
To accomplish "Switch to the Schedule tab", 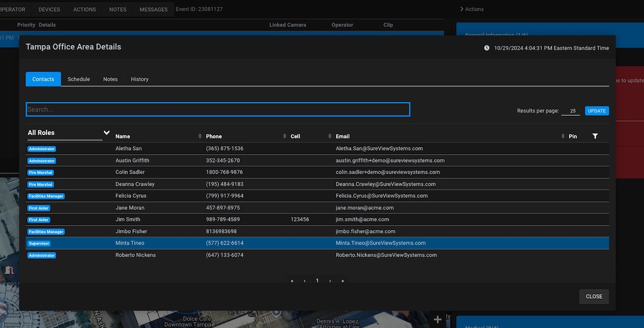I will click(x=78, y=79).
